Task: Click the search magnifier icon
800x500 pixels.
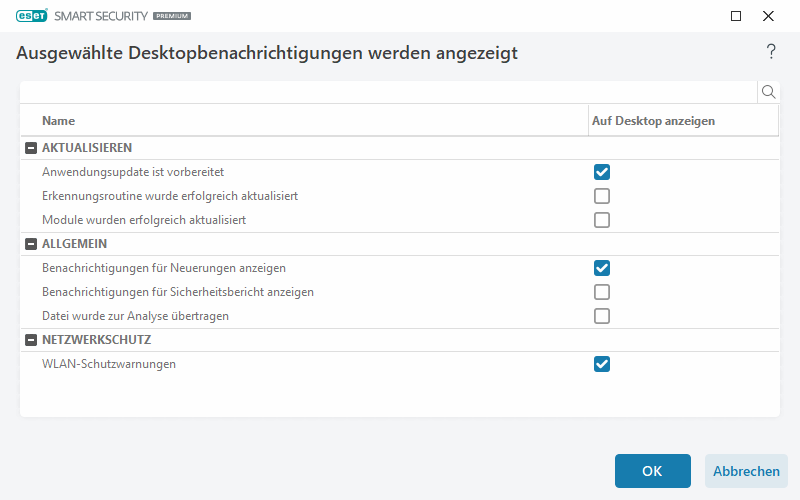Action: 769,92
